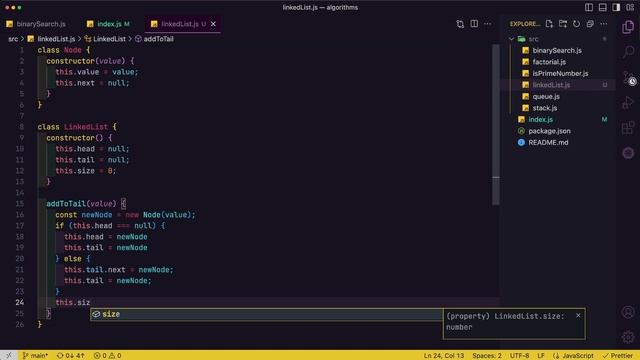Image resolution: width=640 pixels, height=360 pixels.
Task: Open Explorer views and more actions menu
Action: [x=604, y=24]
